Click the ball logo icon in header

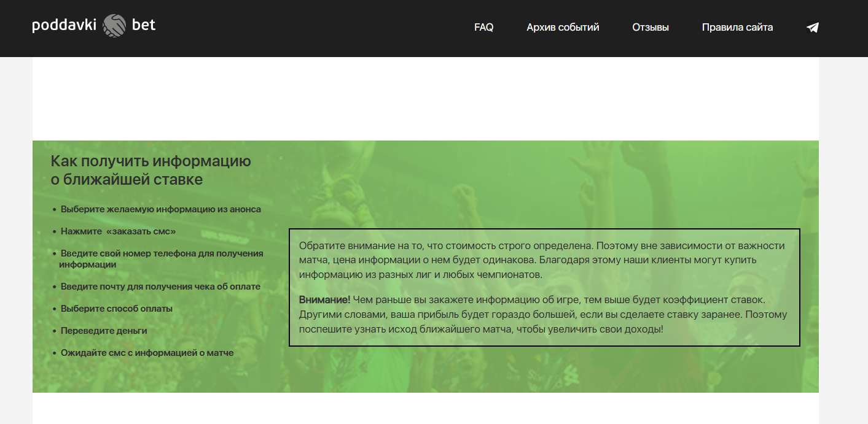(x=114, y=26)
